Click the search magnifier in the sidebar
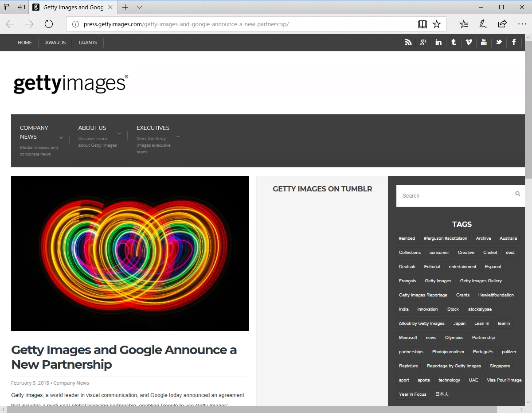The height and width of the screenshot is (413, 532). tap(517, 194)
